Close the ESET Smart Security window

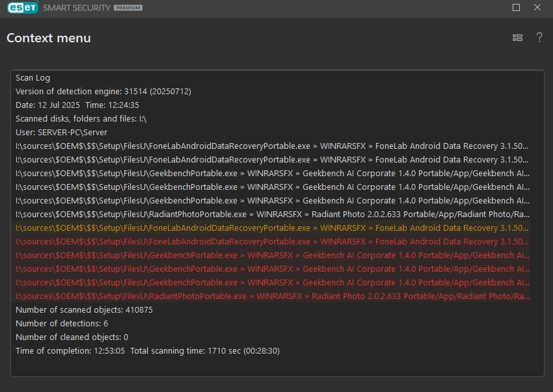tap(537, 7)
